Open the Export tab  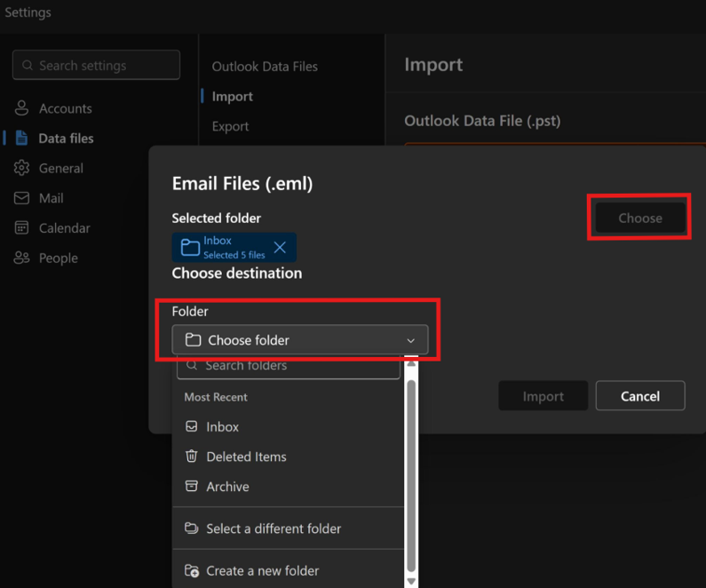[x=230, y=126]
